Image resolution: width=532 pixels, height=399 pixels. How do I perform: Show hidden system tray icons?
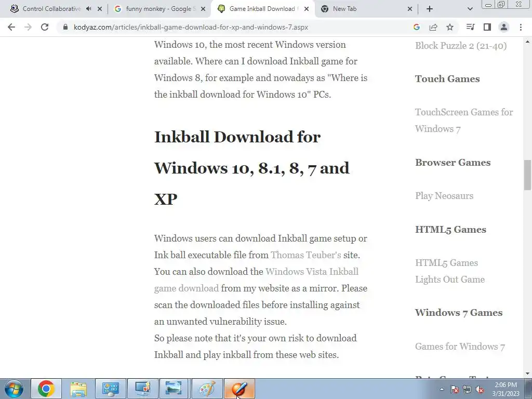coord(442,389)
